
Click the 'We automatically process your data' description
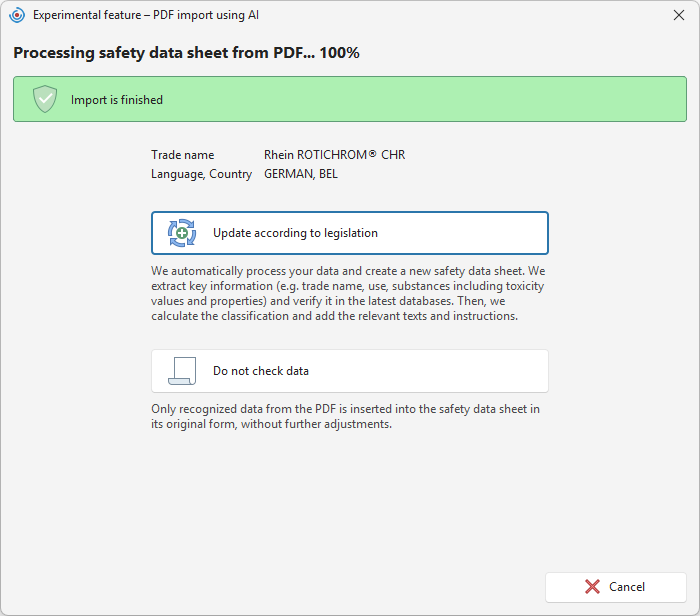pyautogui.click(x=348, y=293)
